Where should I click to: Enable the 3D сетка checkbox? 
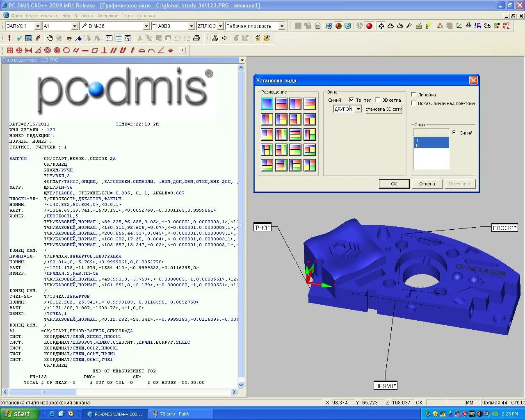378,100
